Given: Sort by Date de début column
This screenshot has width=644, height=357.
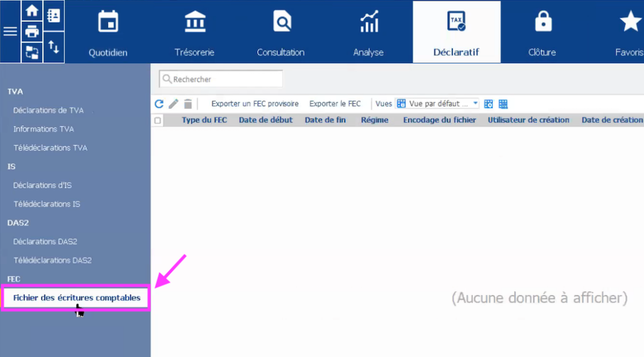Looking at the screenshot, I should 266,120.
